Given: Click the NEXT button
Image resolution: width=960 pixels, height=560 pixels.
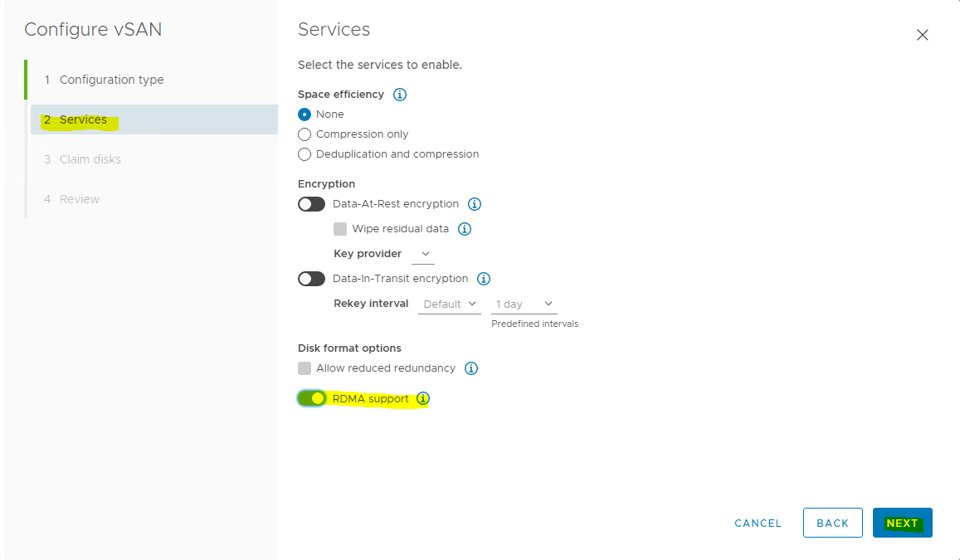Looking at the screenshot, I should click(x=903, y=523).
